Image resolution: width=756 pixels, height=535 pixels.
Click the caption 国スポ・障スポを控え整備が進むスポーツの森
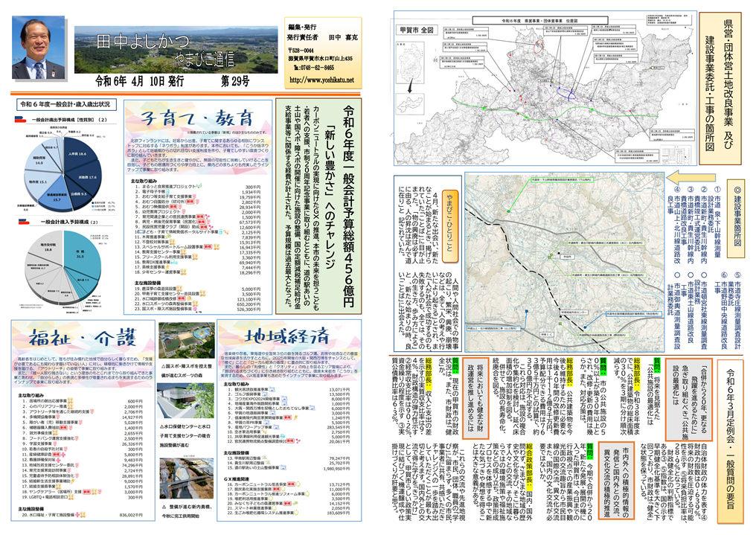(186, 370)
